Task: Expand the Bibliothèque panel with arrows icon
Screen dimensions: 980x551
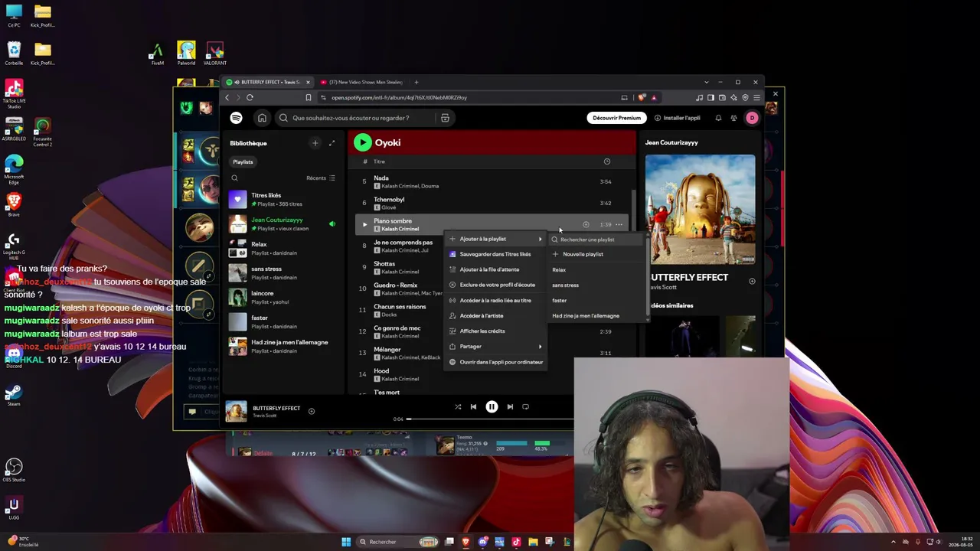Action: coord(332,143)
